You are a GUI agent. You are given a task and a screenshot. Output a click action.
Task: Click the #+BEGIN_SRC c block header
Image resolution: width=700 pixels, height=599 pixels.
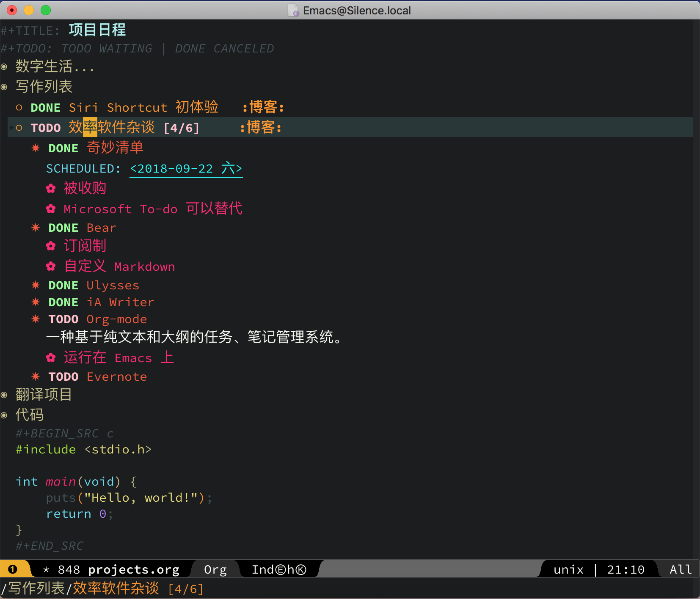coord(65,434)
